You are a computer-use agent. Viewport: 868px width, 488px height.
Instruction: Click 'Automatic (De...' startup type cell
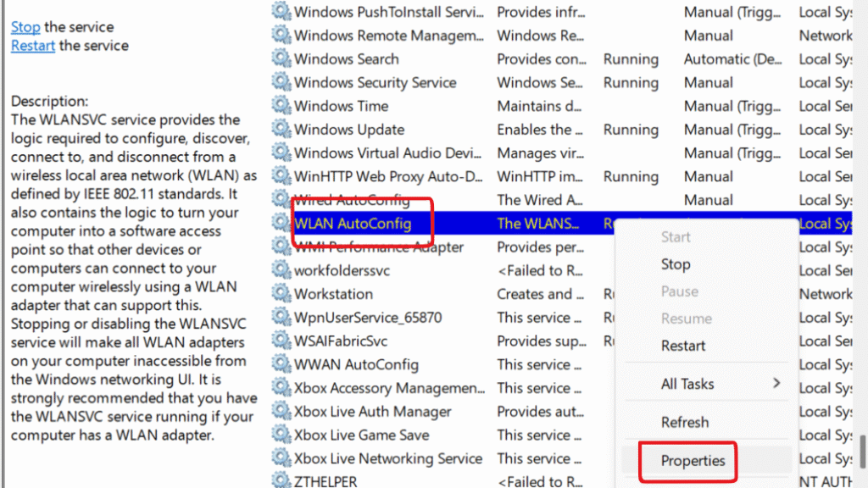733,58
